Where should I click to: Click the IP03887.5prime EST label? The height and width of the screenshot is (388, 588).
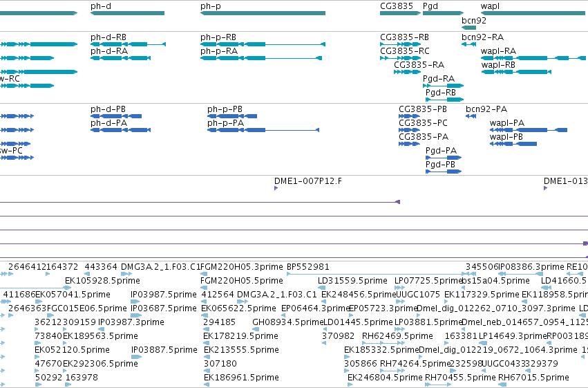point(164,350)
